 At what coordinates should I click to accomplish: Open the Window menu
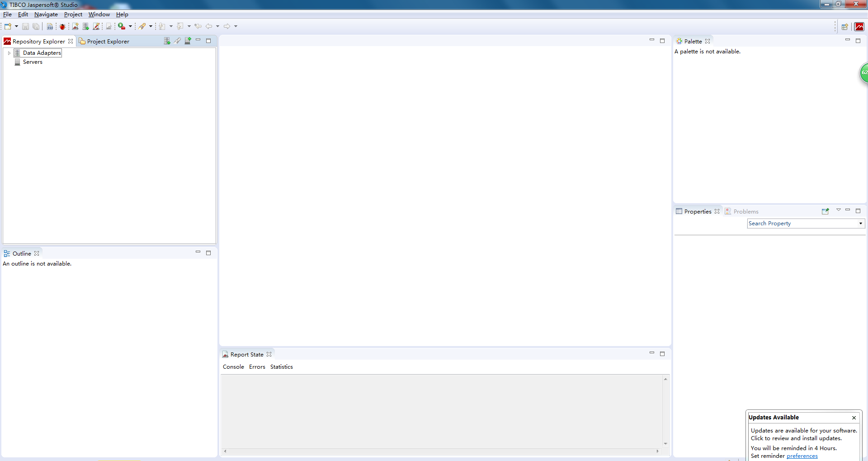(x=99, y=14)
